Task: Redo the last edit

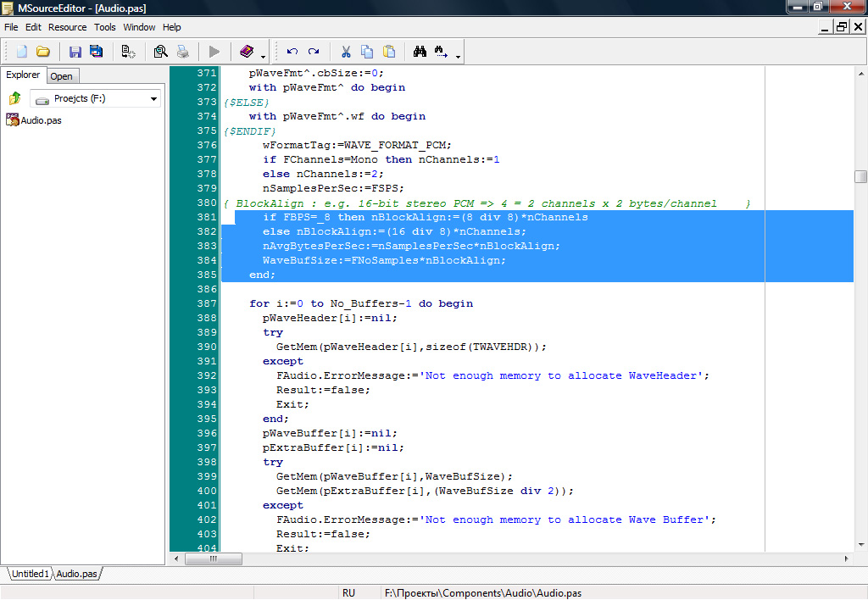Action: 314,52
